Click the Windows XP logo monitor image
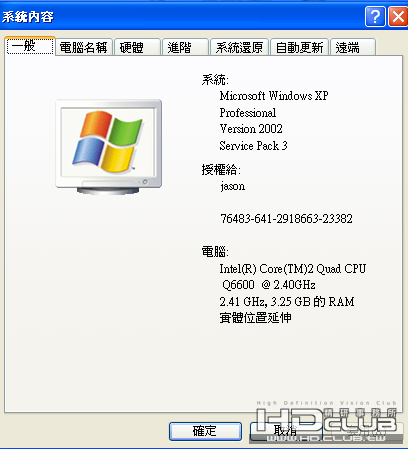Image resolution: width=408 pixels, height=449 pixels. pos(109,147)
